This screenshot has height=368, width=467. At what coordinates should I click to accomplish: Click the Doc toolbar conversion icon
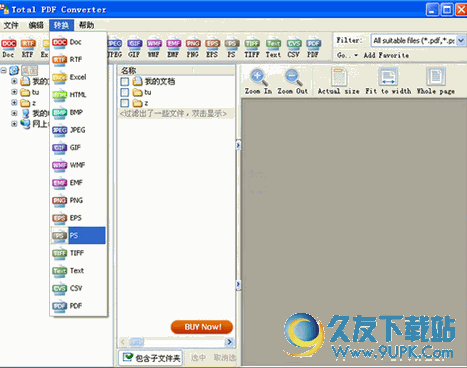(x=8, y=47)
